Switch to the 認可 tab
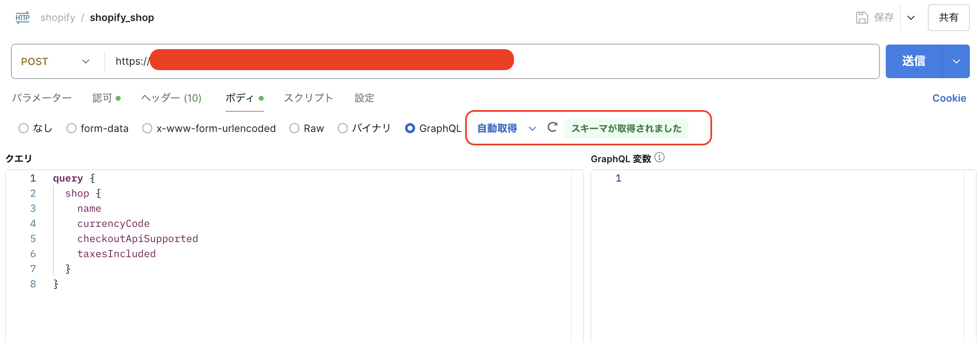This screenshot has height=342, width=980. [106, 98]
